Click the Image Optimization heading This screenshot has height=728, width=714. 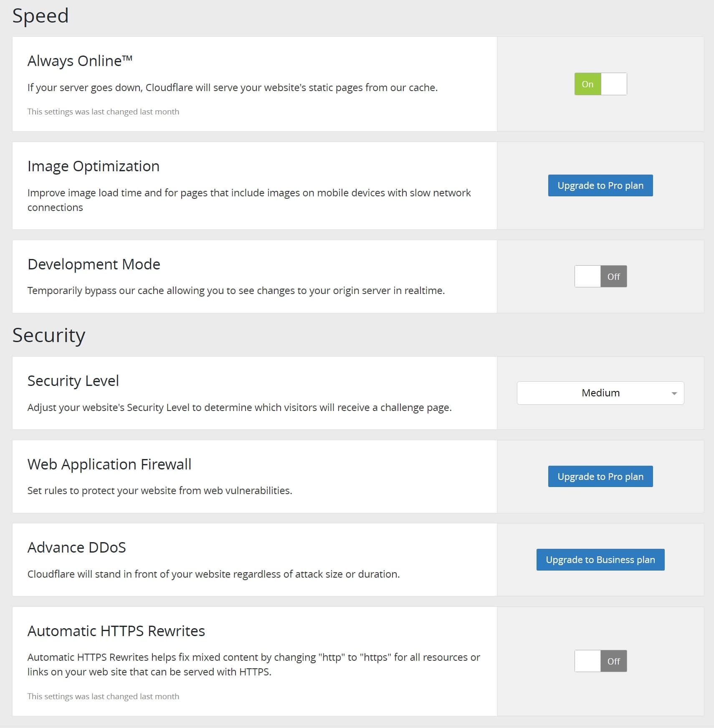point(93,166)
